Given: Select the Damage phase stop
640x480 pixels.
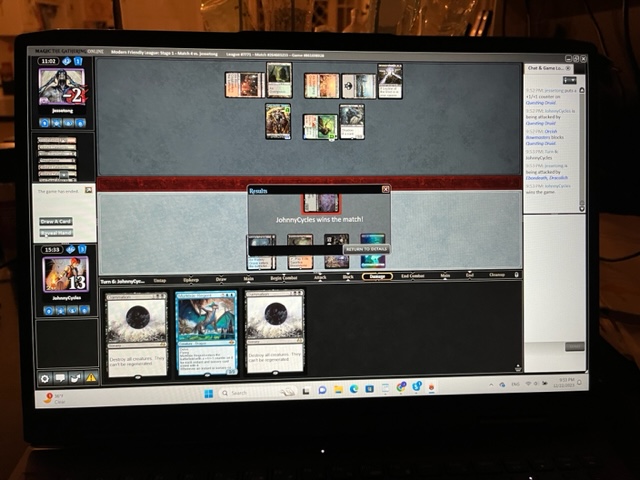Looking at the screenshot, I should click(376, 275).
